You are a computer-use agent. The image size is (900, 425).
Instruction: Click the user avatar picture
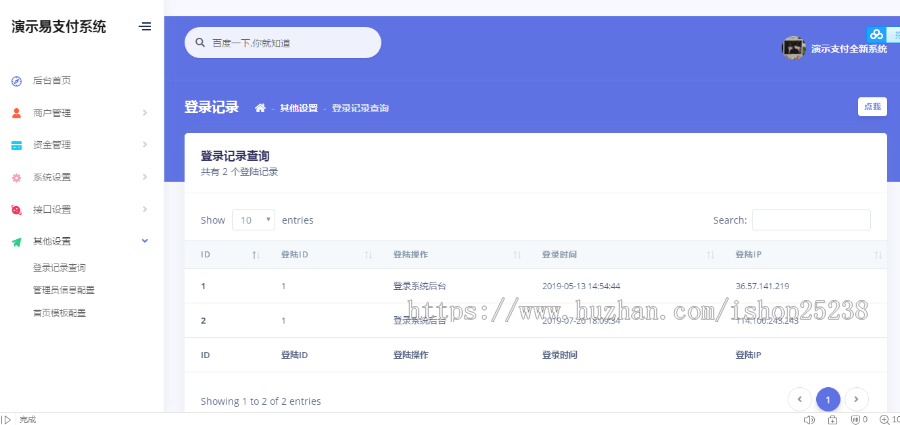pyautogui.click(x=794, y=48)
